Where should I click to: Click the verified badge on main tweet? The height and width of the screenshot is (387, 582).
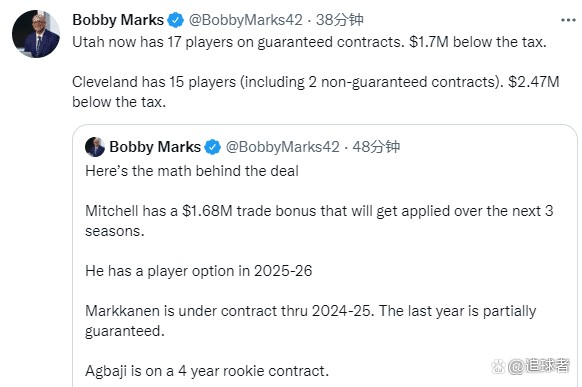pos(176,20)
